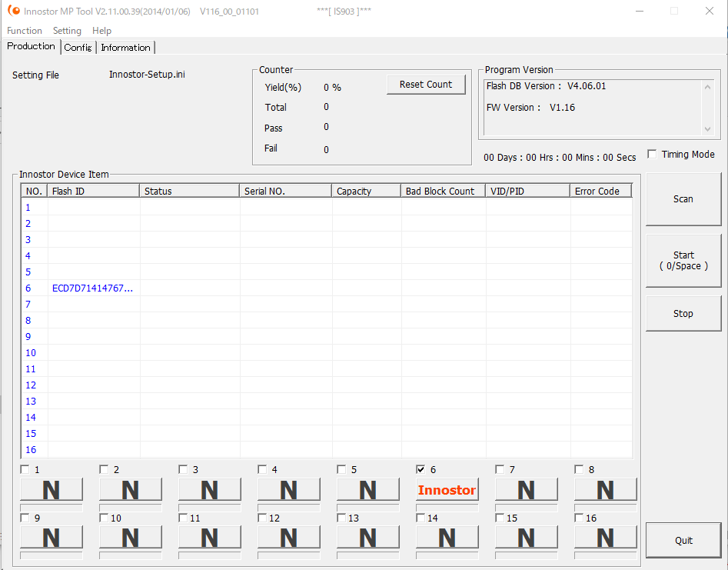Click the Scan button
This screenshot has height=570, width=728.
[x=683, y=199]
